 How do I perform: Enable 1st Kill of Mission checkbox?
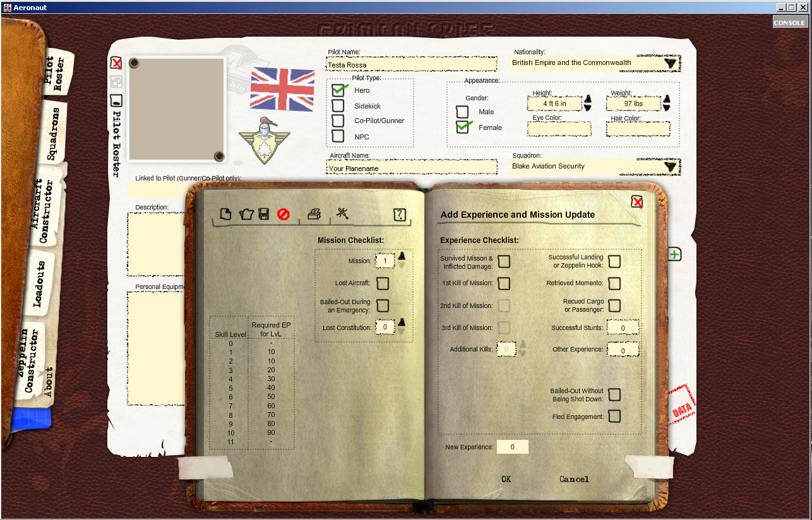(x=504, y=283)
